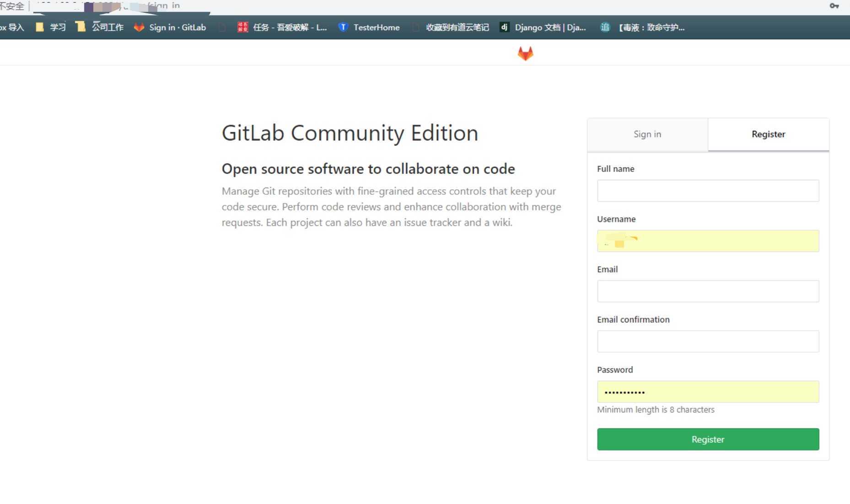The width and height of the screenshot is (850, 504).
Task: Open the 收藏到有道云笔记 bookmark
Action: click(x=451, y=27)
